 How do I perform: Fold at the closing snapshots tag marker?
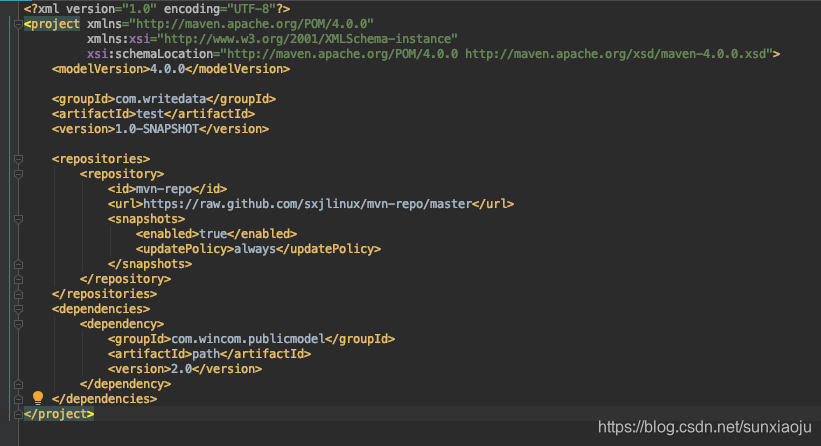(18, 264)
